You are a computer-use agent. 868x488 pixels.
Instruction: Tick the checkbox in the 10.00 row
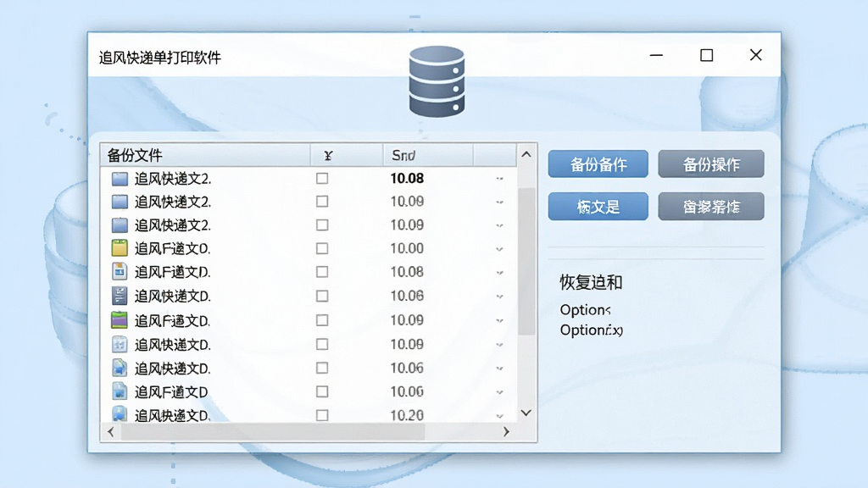click(x=322, y=248)
